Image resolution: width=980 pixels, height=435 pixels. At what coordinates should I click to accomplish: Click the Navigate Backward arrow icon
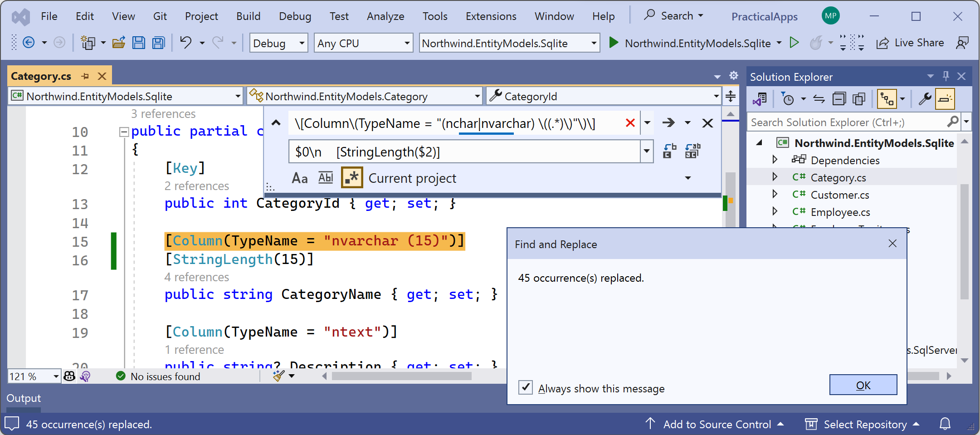29,43
